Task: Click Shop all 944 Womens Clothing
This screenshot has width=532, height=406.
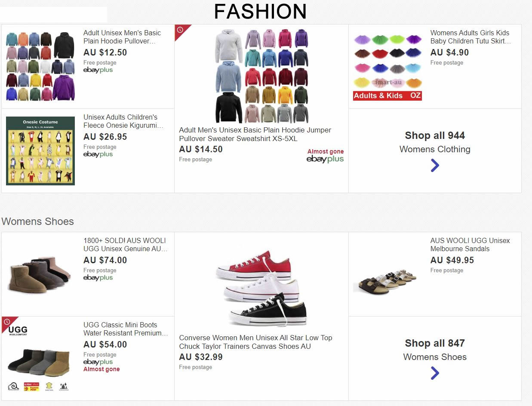Action: [435, 142]
